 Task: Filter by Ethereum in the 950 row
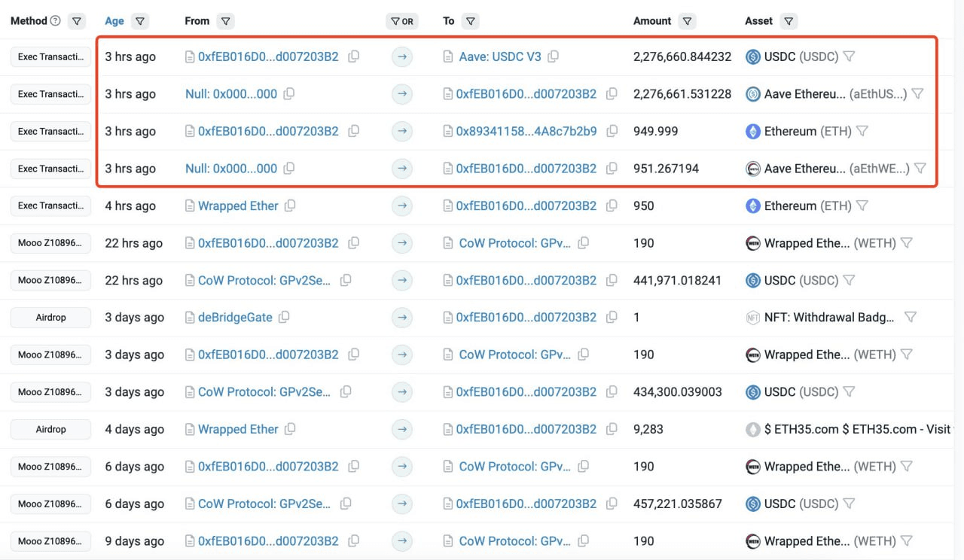tap(862, 205)
